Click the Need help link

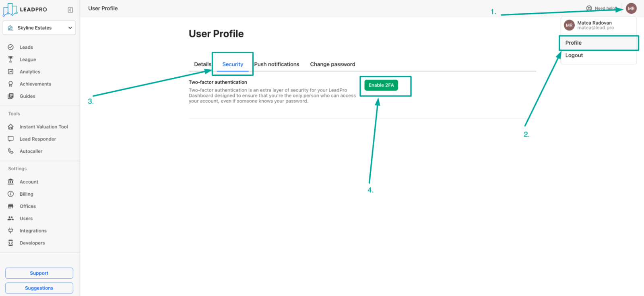(x=601, y=8)
